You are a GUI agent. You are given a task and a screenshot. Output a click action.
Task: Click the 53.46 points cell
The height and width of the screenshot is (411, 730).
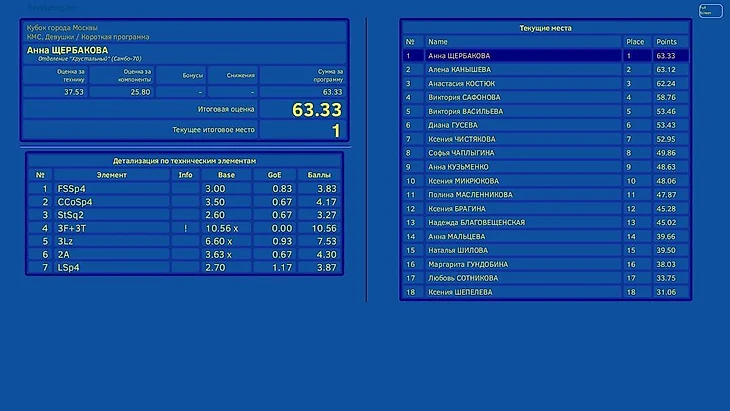pyautogui.click(x=670, y=111)
